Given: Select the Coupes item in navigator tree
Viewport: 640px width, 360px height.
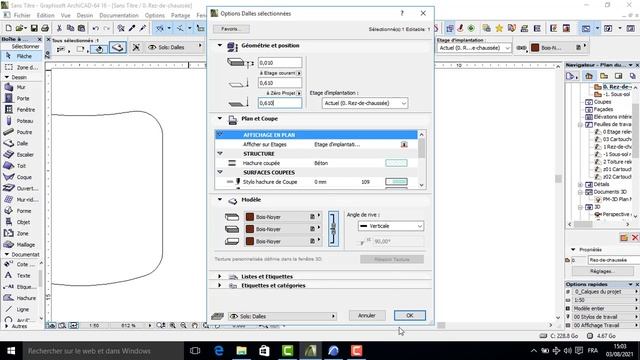Looking at the screenshot, I should 602,102.
